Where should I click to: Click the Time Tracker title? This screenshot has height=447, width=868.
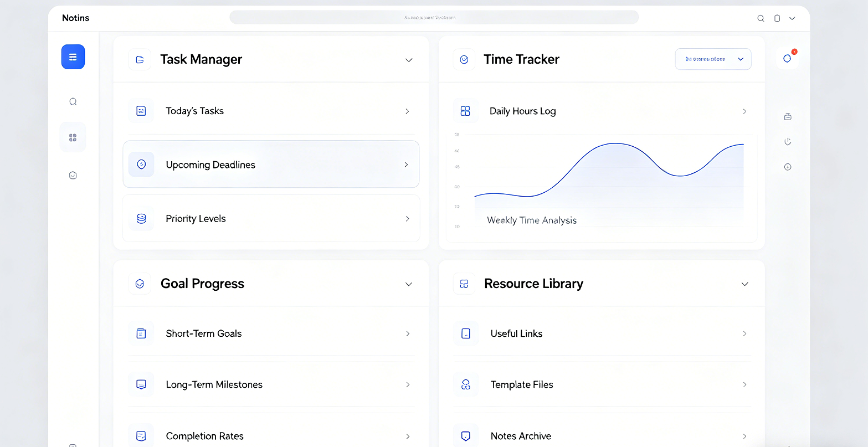coord(521,59)
